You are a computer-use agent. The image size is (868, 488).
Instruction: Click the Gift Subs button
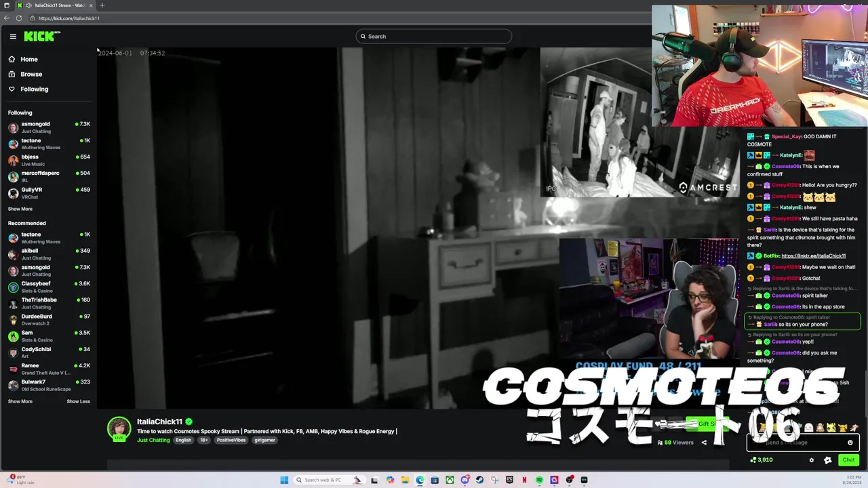[x=707, y=424]
